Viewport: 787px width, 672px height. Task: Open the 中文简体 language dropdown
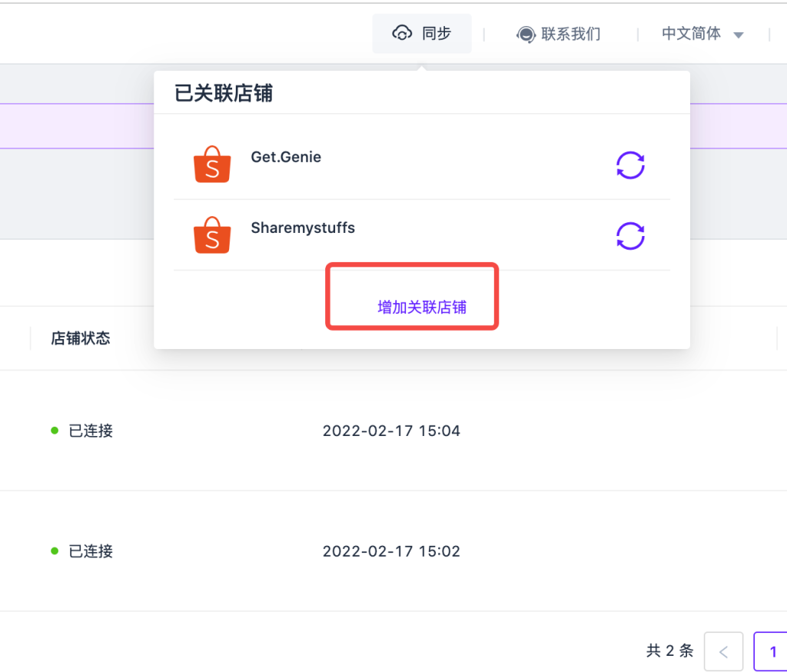pyautogui.click(x=692, y=34)
